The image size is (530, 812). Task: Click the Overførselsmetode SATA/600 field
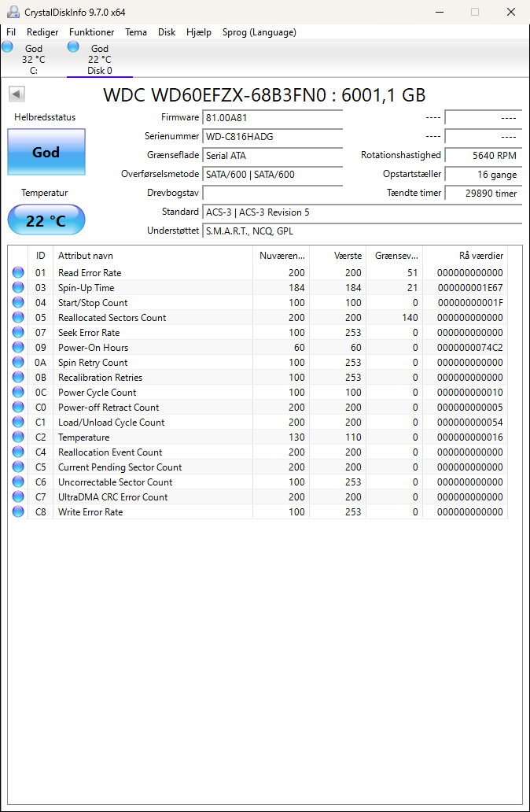272,175
